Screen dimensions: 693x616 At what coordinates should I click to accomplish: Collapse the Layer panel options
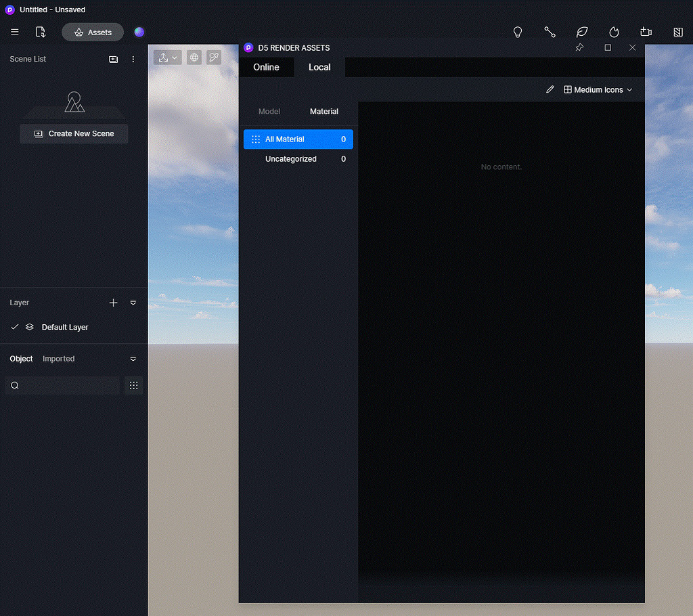coord(133,303)
